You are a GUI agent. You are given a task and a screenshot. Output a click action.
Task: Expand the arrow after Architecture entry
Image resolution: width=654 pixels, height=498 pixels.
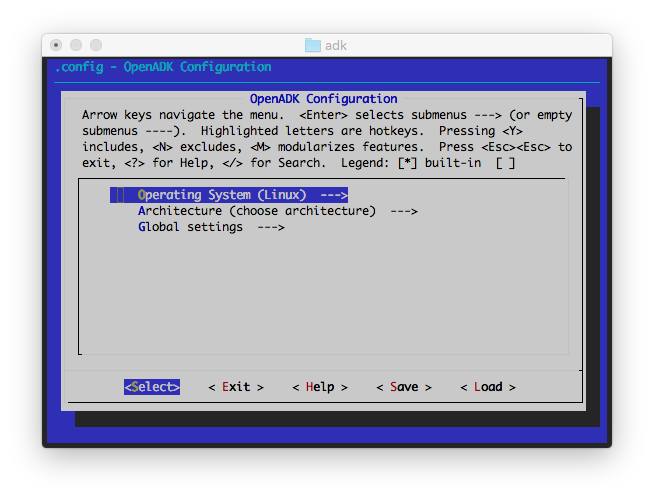403,211
